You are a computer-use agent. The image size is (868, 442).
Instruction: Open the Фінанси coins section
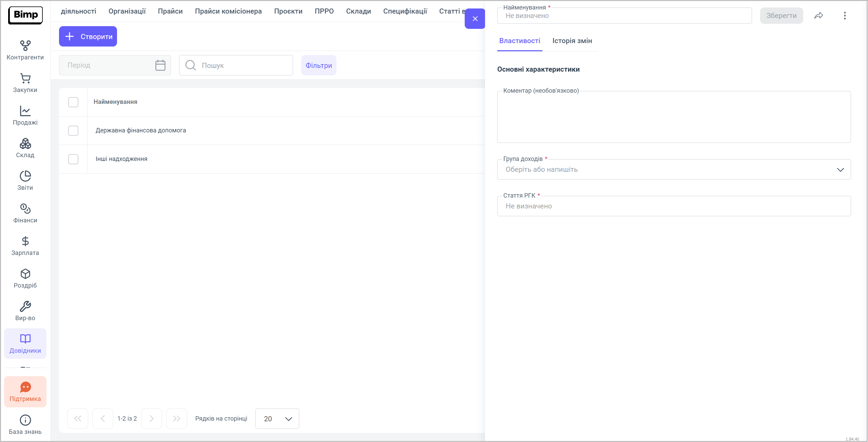(x=25, y=213)
